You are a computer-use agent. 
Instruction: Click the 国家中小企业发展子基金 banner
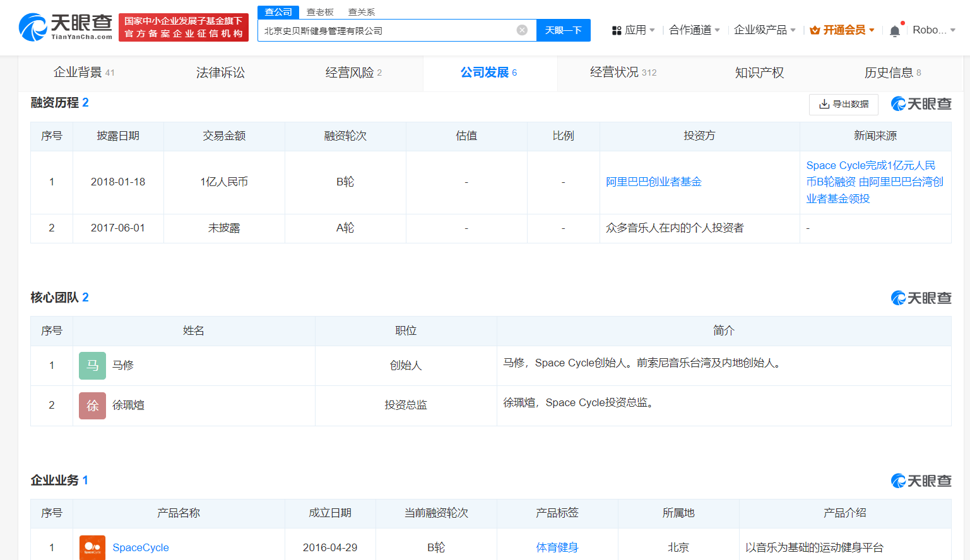(184, 27)
